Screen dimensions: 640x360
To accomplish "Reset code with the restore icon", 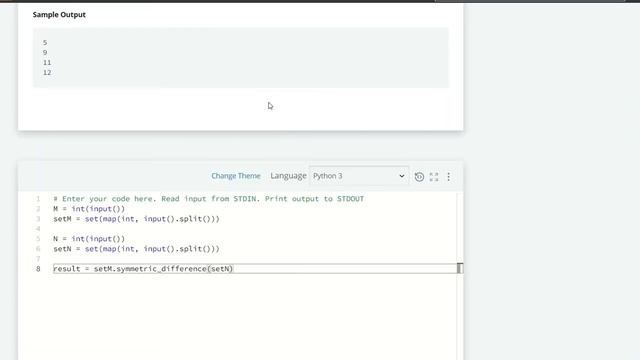I will (x=419, y=177).
